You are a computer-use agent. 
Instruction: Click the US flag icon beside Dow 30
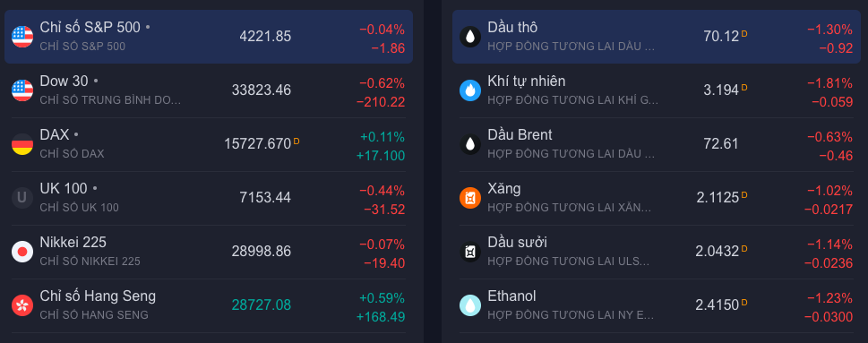tap(22, 90)
